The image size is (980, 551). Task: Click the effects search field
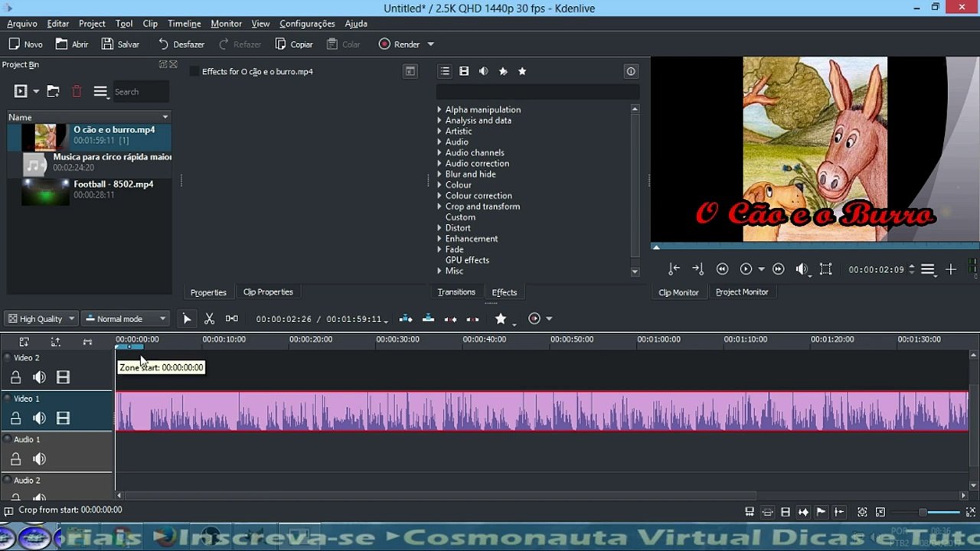[537, 92]
